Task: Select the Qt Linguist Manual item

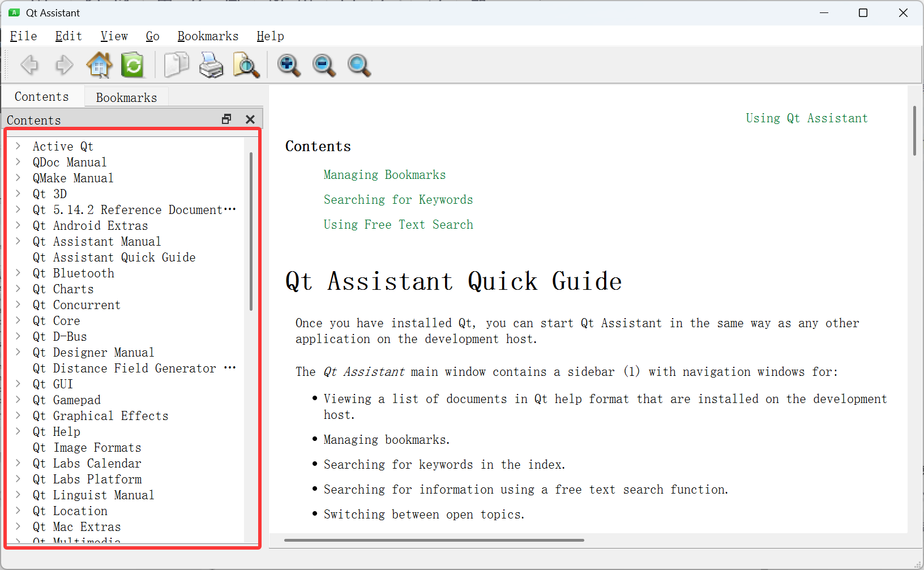Action: point(93,495)
